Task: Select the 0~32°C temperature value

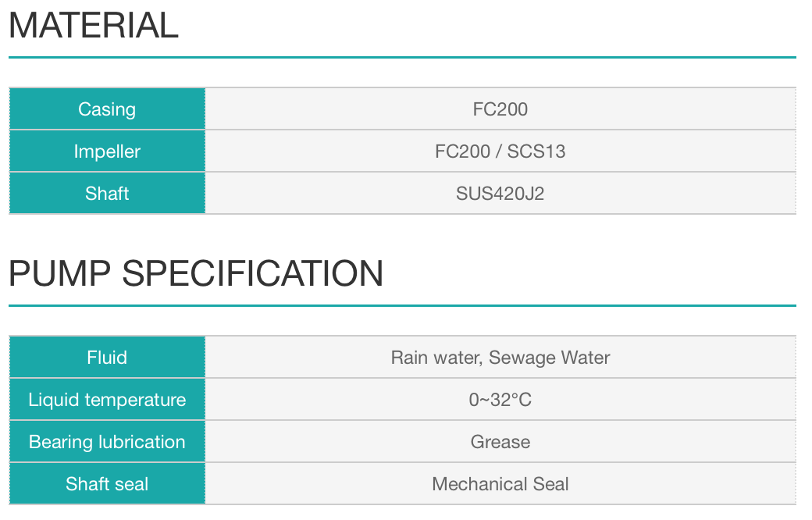Action: pos(500,400)
